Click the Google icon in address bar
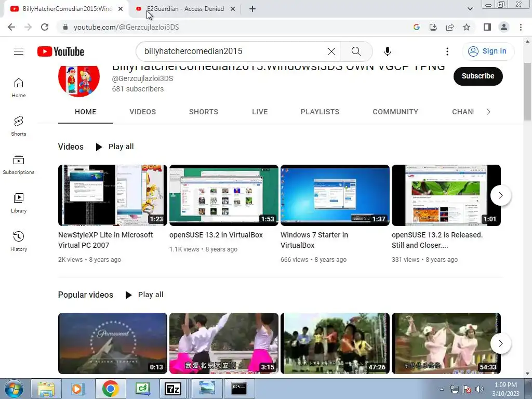532x399 pixels. pyautogui.click(x=417, y=27)
